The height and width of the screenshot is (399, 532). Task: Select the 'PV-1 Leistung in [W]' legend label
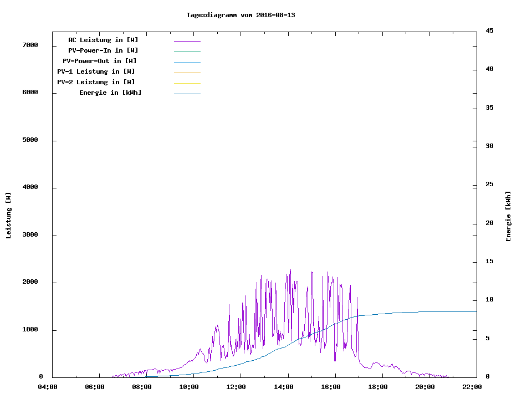(x=96, y=71)
